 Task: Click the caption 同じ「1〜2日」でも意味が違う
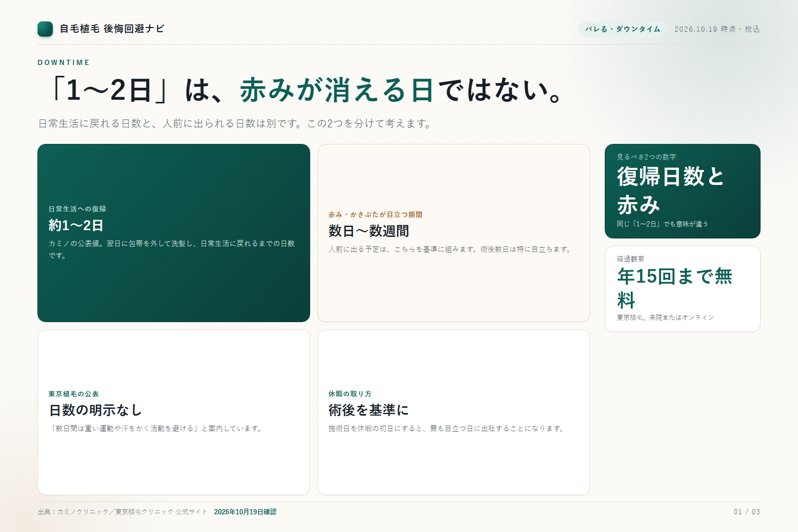tap(662, 224)
